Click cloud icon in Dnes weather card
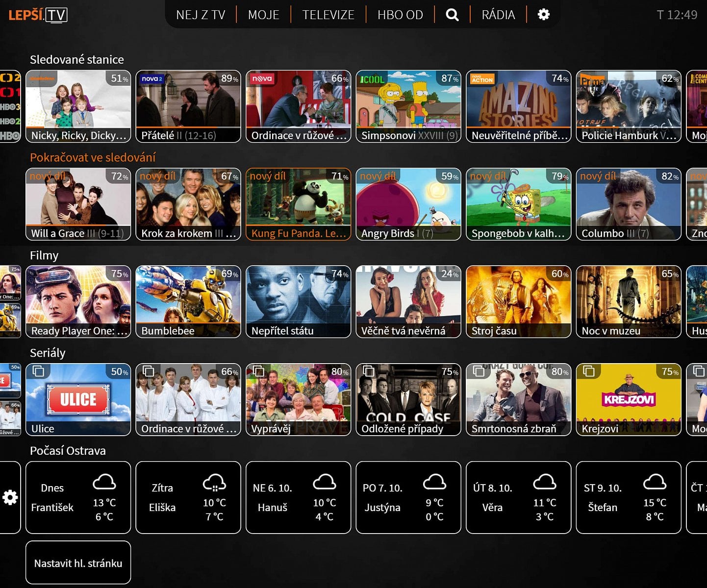707x588 pixels. [x=104, y=483]
